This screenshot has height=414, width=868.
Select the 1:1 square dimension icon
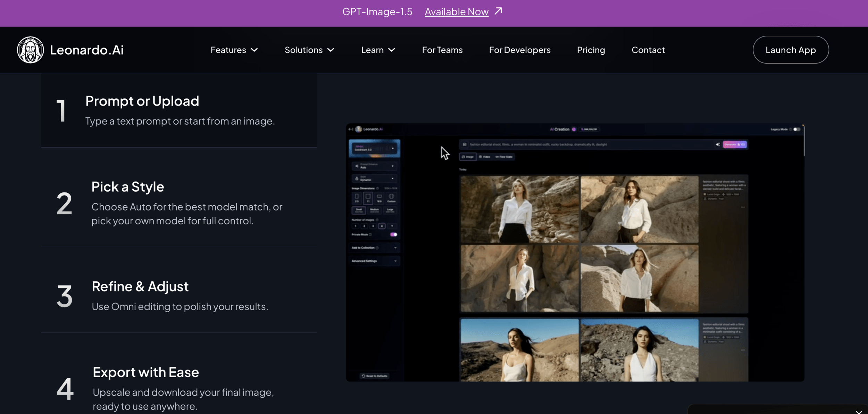368,198
